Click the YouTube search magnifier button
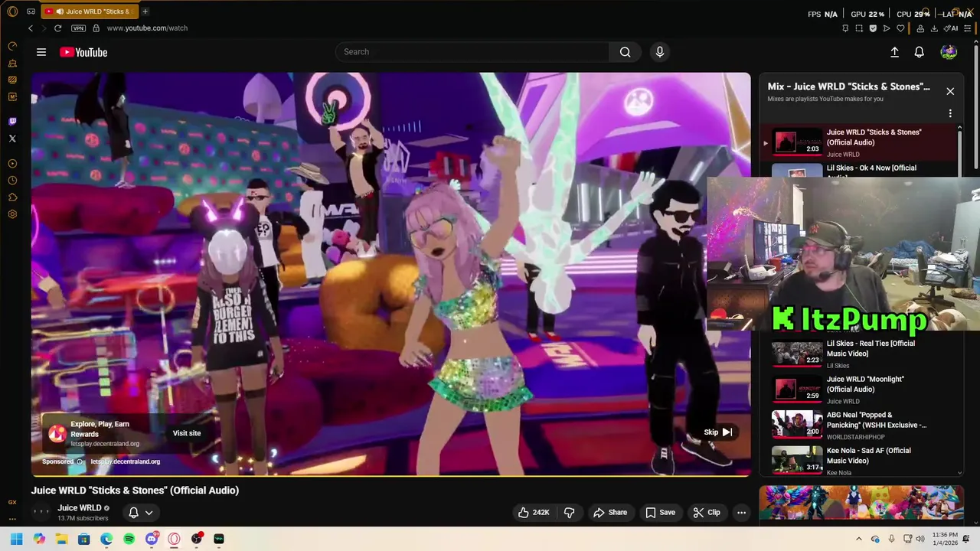The width and height of the screenshot is (980, 551). pos(626,52)
